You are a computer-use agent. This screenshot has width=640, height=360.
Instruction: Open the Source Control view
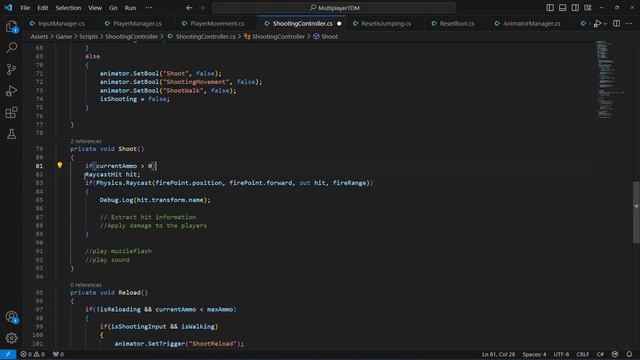click(11, 69)
